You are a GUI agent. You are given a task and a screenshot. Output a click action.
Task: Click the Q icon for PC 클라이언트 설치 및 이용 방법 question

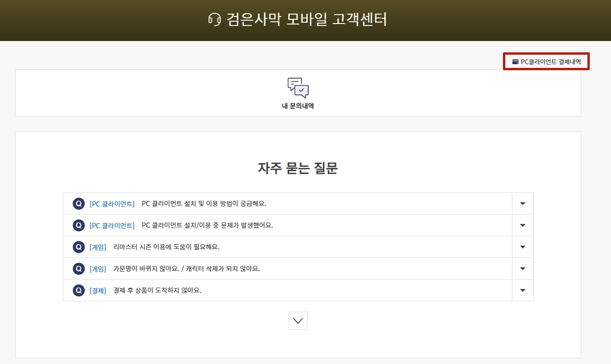[x=78, y=204]
